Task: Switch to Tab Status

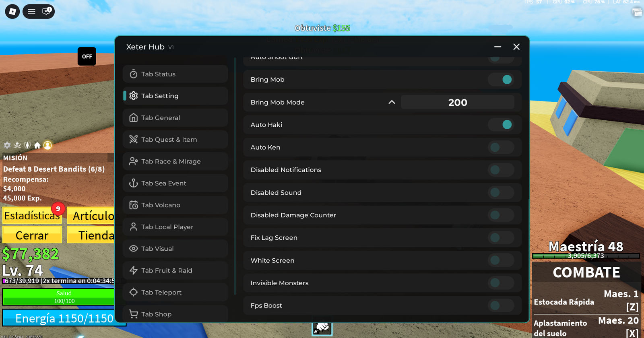Action: click(x=175, y=74)
